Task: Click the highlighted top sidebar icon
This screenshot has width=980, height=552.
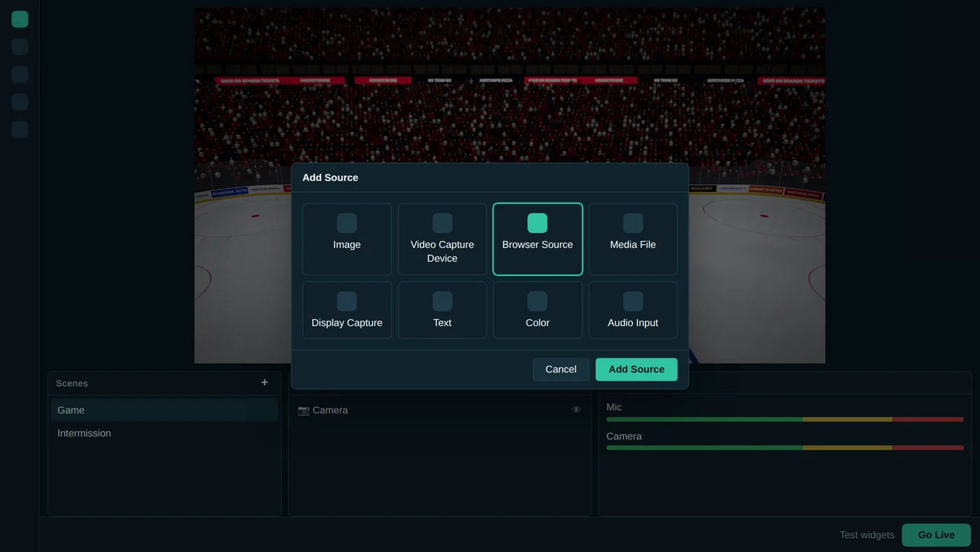Action: tap(20, 20)
